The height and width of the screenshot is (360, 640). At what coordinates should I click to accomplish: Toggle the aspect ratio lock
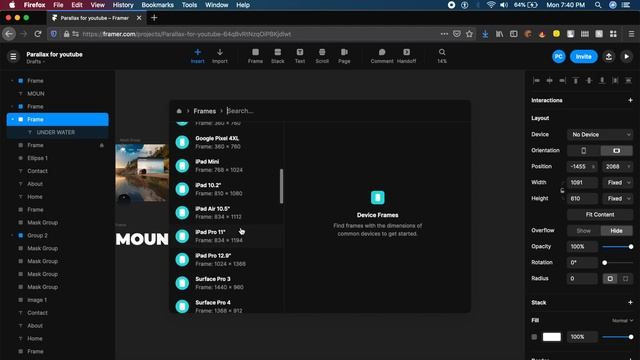tap(562, 191)
